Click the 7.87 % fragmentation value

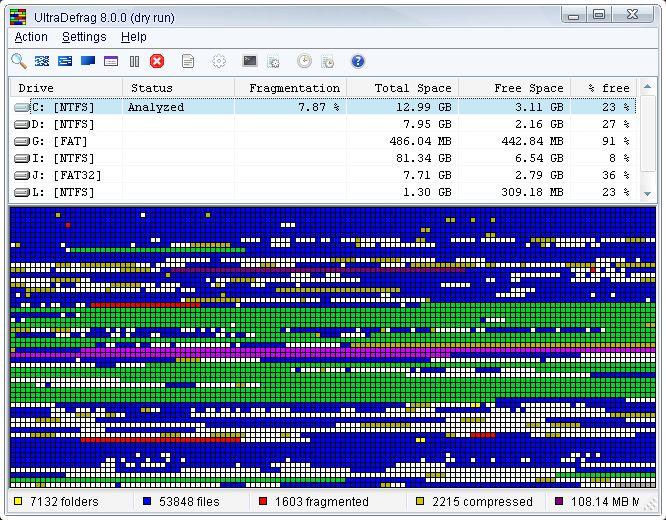[319, 107]
